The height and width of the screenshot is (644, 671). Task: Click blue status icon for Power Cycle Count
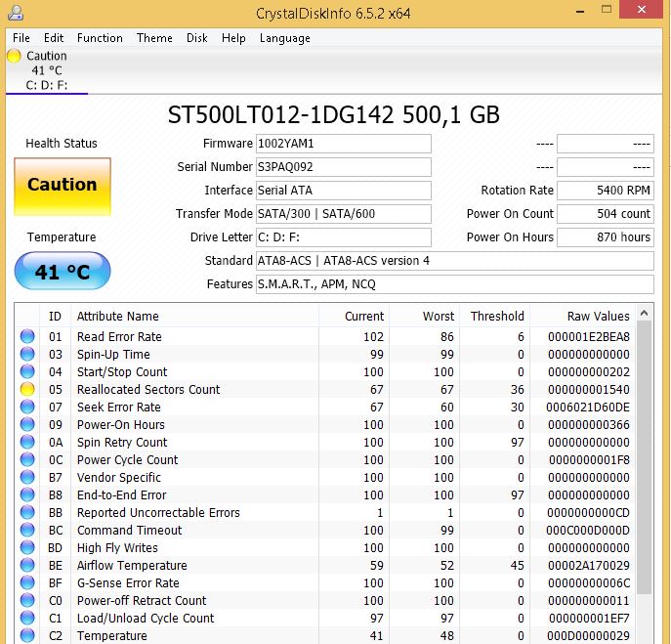[27, 459]
